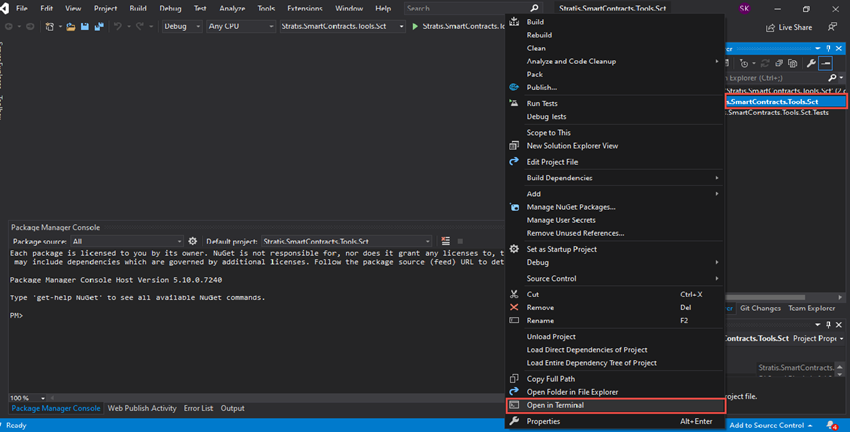The image size is (850, 432).
Task: Click the Open File folder icon
Action: (71, 27)
